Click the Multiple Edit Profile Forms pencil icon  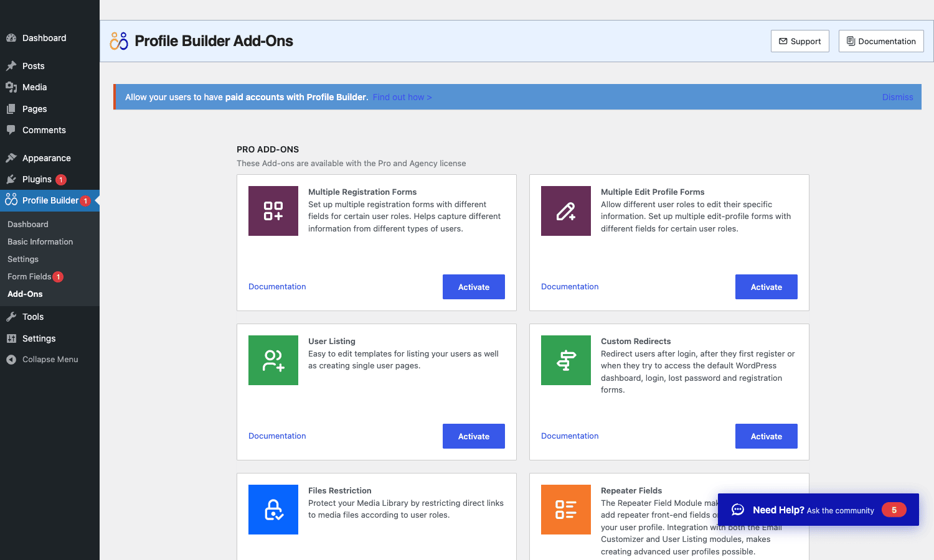566,211
